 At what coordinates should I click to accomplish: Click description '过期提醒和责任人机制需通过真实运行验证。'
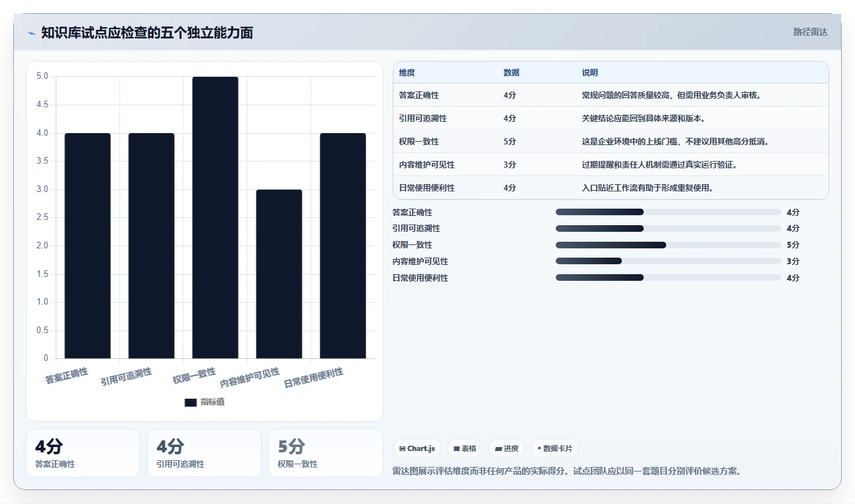tap(660, 165)
